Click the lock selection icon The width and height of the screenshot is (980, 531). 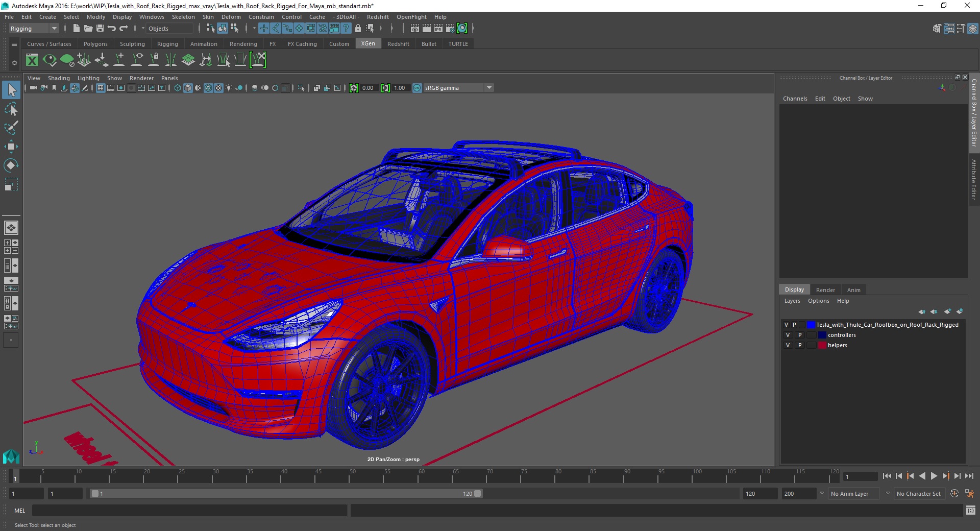(x=358, y=29)
